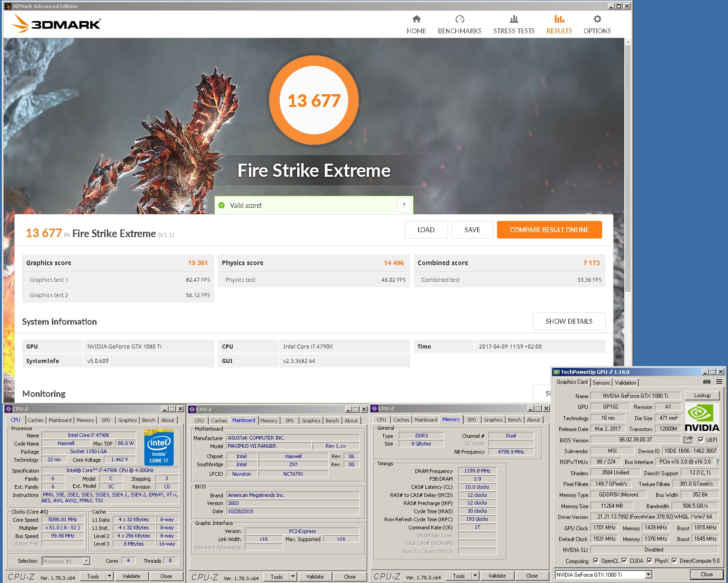Screen dimensions: 728x583
Task: Click SAVE result button
Action: (x=472, y=230)
